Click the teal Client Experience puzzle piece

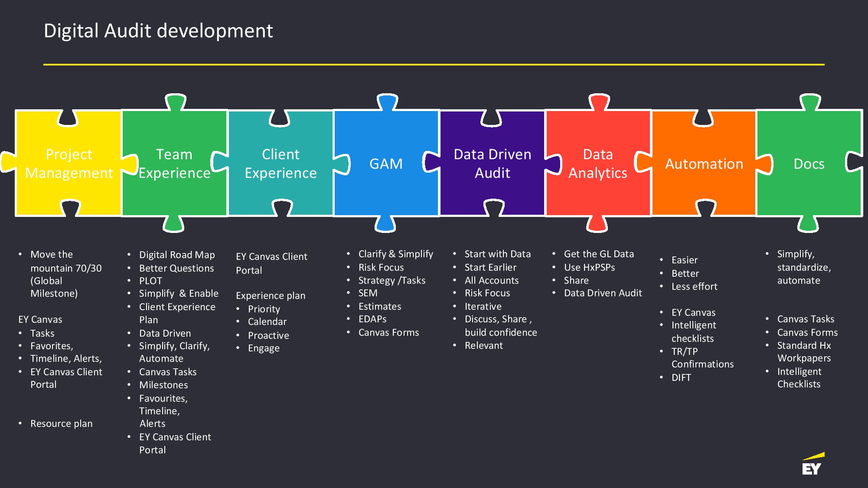[x=281, y=163]
